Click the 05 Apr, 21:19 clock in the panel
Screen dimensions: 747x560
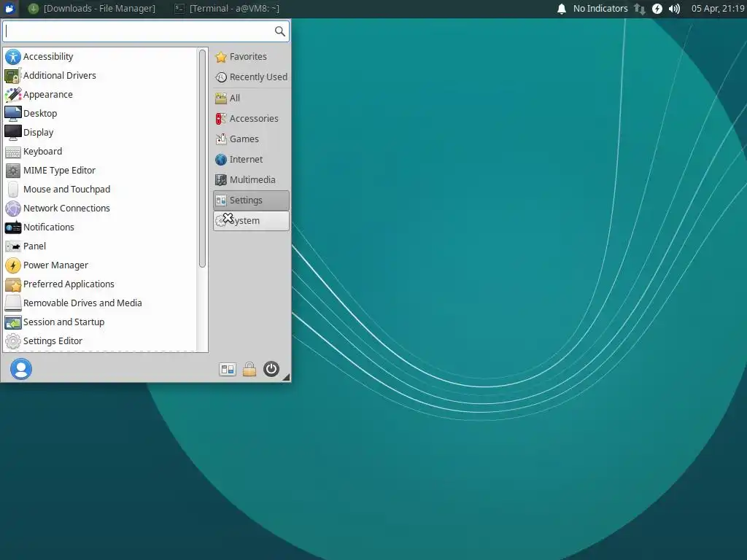pos(718,9)
